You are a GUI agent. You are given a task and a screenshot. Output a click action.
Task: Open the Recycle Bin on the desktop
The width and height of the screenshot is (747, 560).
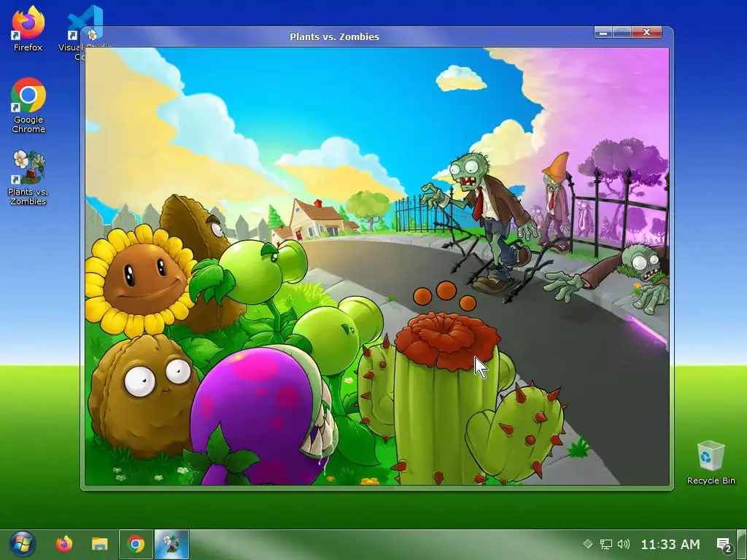tap(711, 462)
